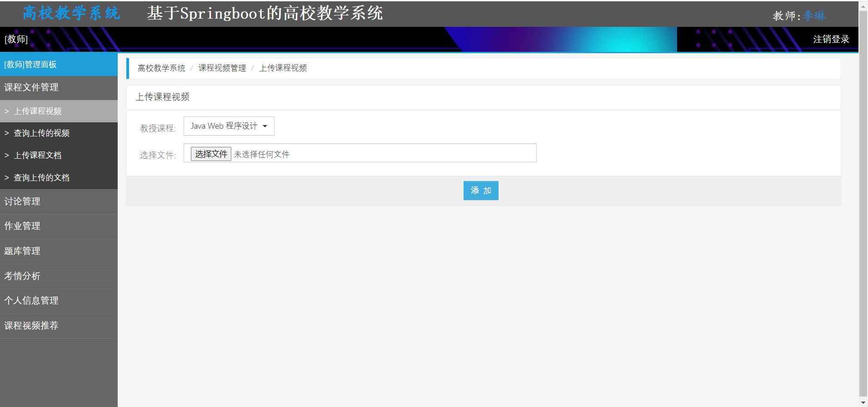Viewport: 868px width, 407px height.
Task: Click the 未选择任何文件 file input field
Action: pyautogui.click(x=360, y=153)
